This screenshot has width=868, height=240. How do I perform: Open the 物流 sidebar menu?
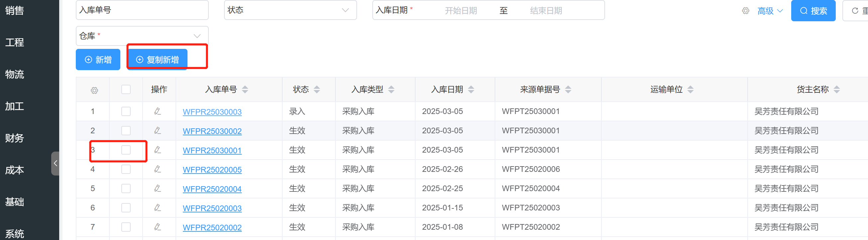[x=15, y=74]
